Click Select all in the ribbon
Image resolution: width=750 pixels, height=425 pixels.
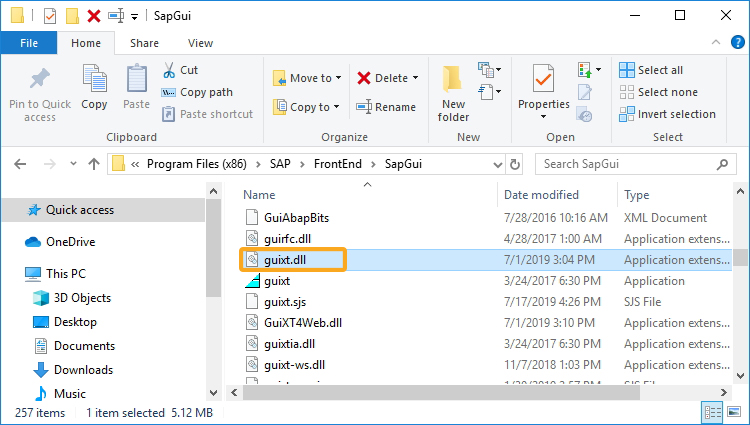651,70
